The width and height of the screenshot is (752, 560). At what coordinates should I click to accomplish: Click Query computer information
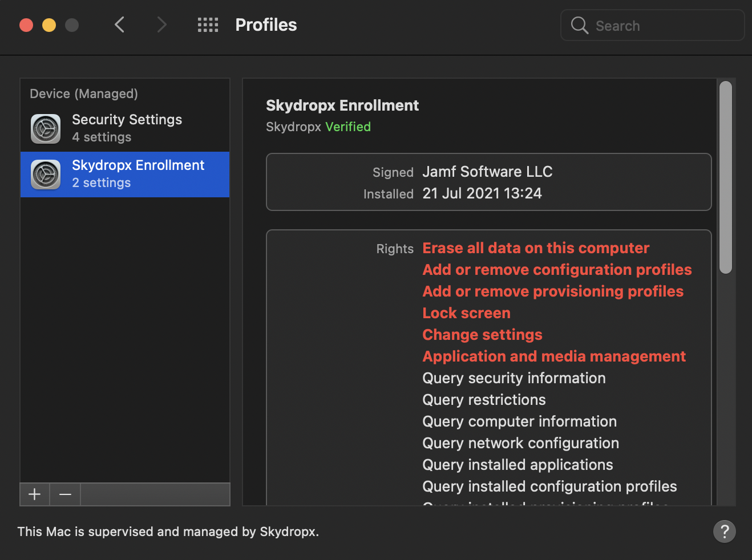pos(519,421)
